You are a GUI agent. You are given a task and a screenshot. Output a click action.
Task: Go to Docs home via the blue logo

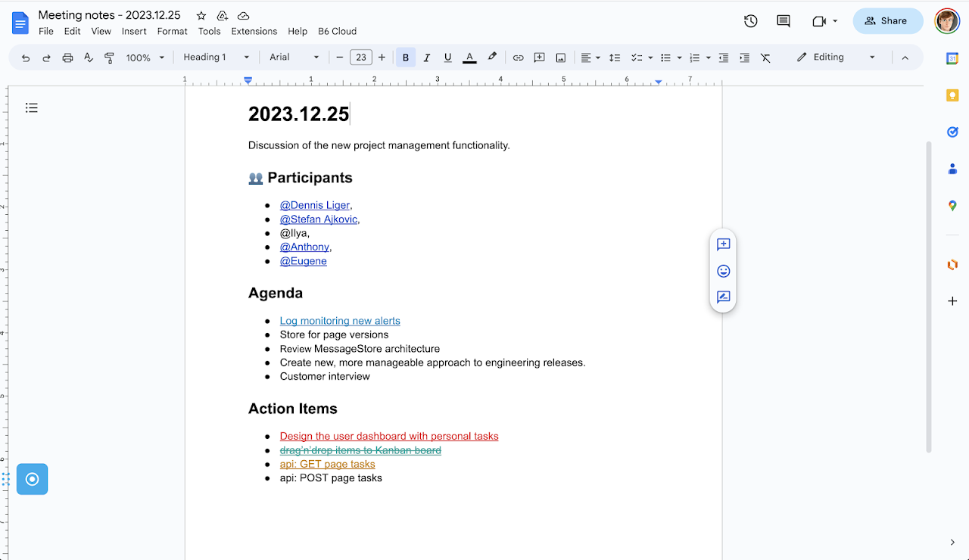click(20, 23)
